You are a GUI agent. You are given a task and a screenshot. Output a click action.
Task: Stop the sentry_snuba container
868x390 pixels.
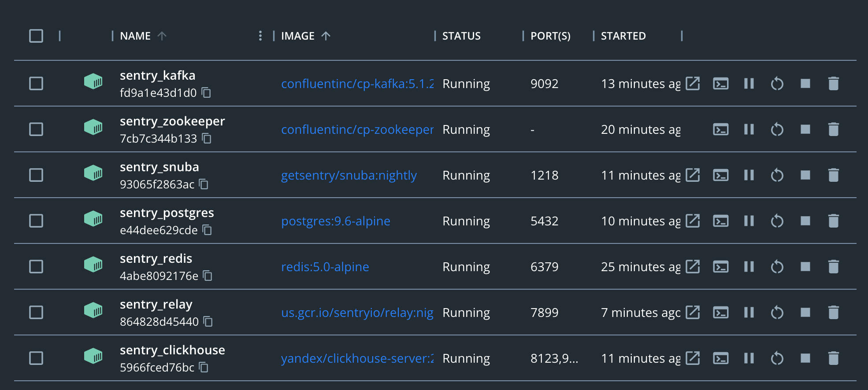pyautogui.click(x=805, y=175)
